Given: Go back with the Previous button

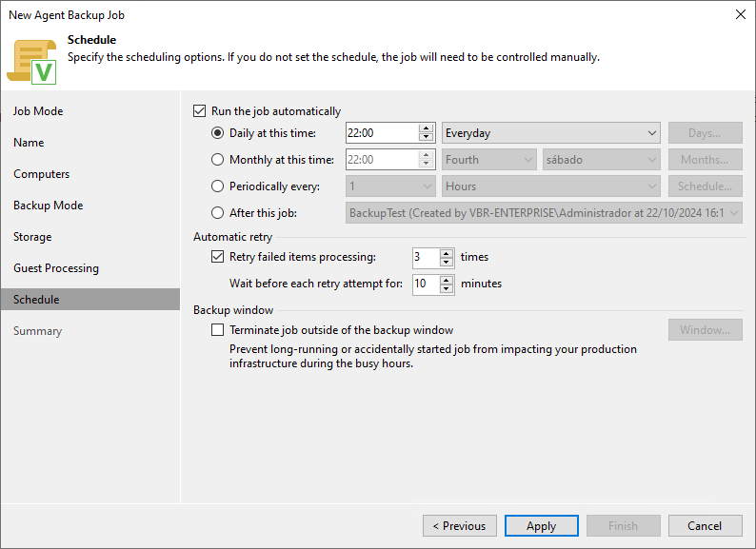Looking at the screenshot, I should [x=461, y=526].
